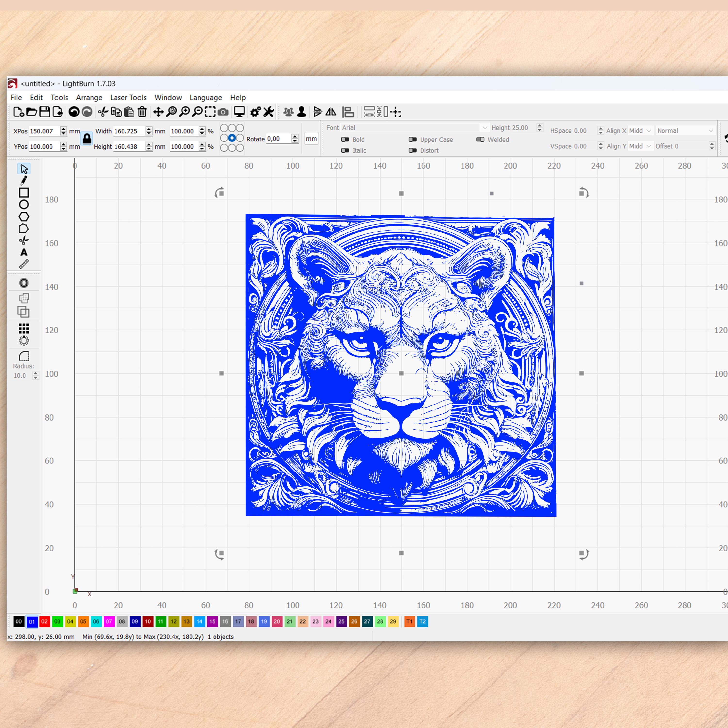728x728 pixels.
Task: Click the Grid Array tool icon
Action: click(x=24, y=329)
